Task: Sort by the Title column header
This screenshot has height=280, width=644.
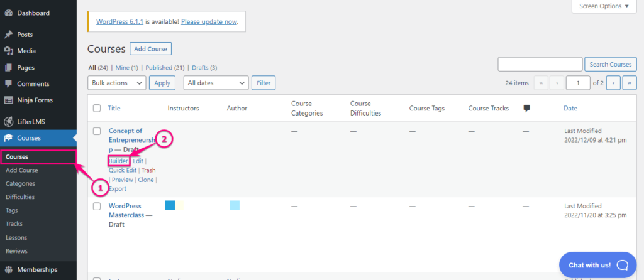Action: tap(114, 108)
